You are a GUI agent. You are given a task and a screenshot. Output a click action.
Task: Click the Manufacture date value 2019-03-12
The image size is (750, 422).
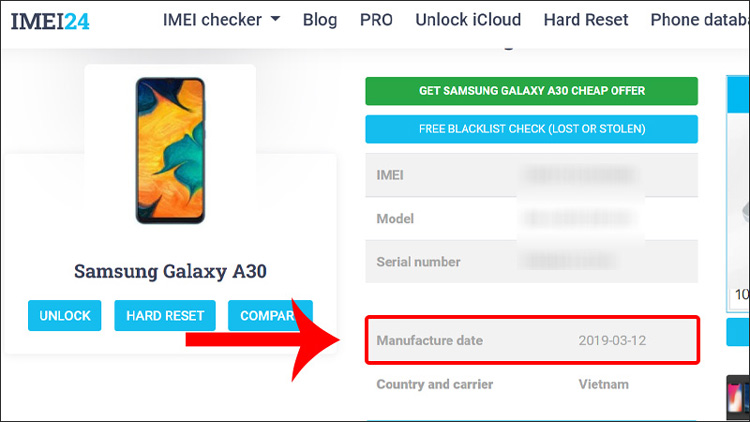pyautogui.click(x=612, y=341)
